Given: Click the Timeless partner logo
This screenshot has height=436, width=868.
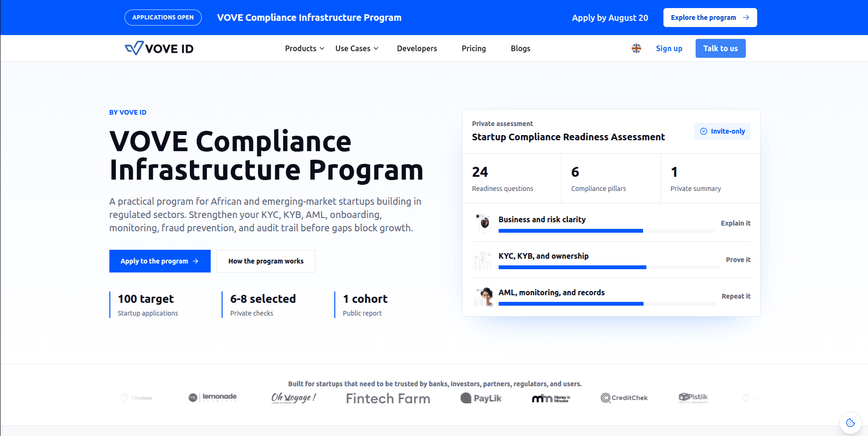Looking at the screenshot, I should pyautogui.click(x=136, y=398).
